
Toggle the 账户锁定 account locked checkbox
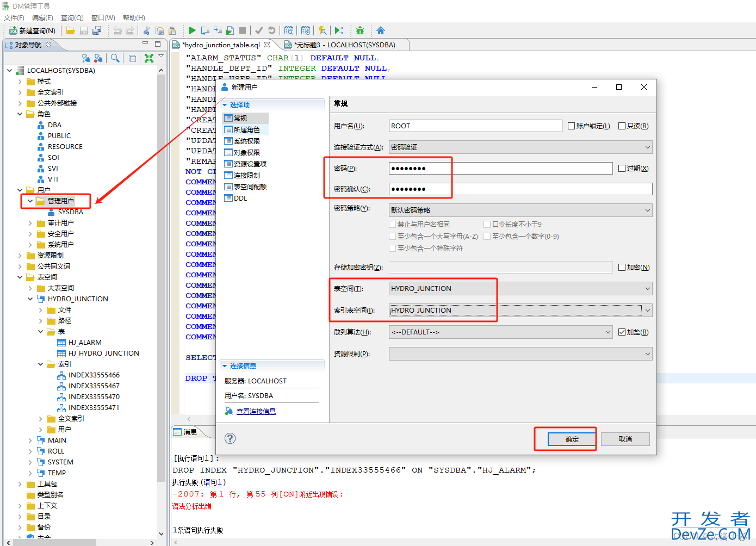[571, 126]
